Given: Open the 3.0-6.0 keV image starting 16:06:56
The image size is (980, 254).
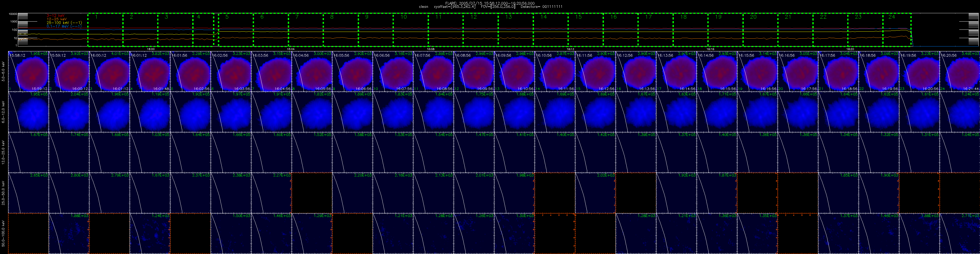Looking at the screenshot, I should (x=393, y=71).
